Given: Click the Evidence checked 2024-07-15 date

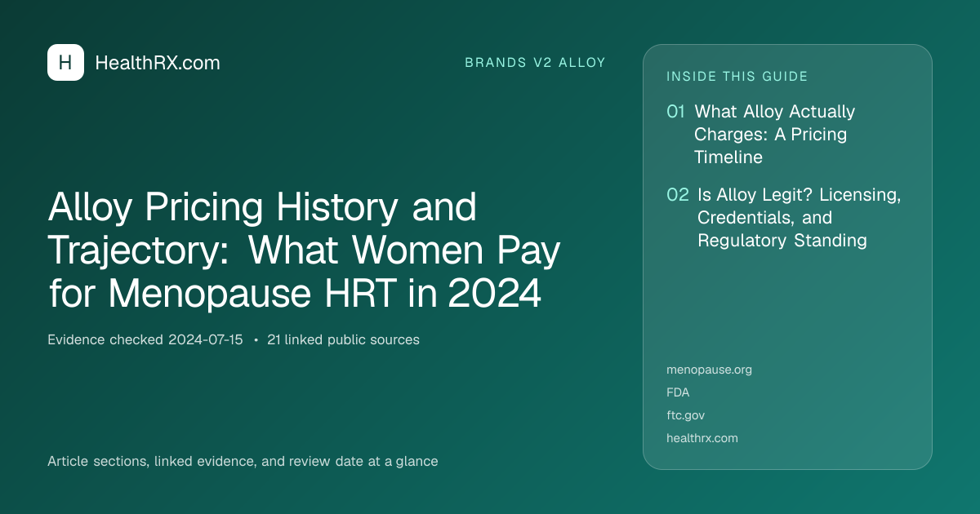Looking at the screenshot, I should 145,340.
